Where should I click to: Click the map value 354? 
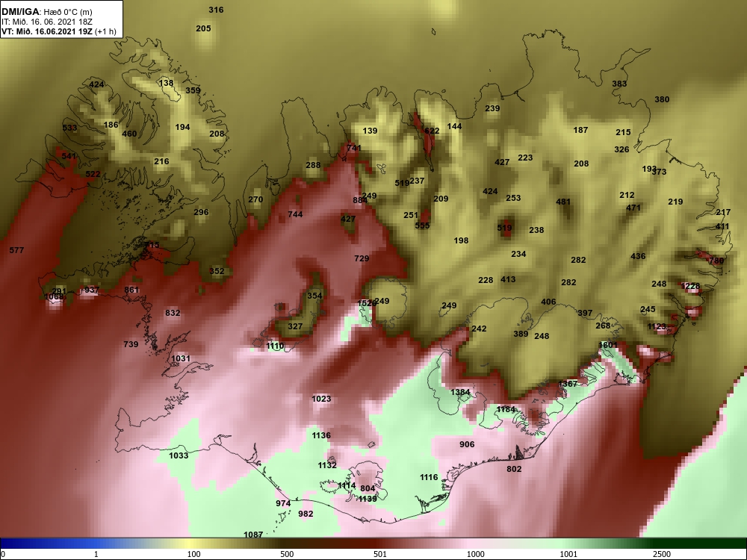[315, 296]
